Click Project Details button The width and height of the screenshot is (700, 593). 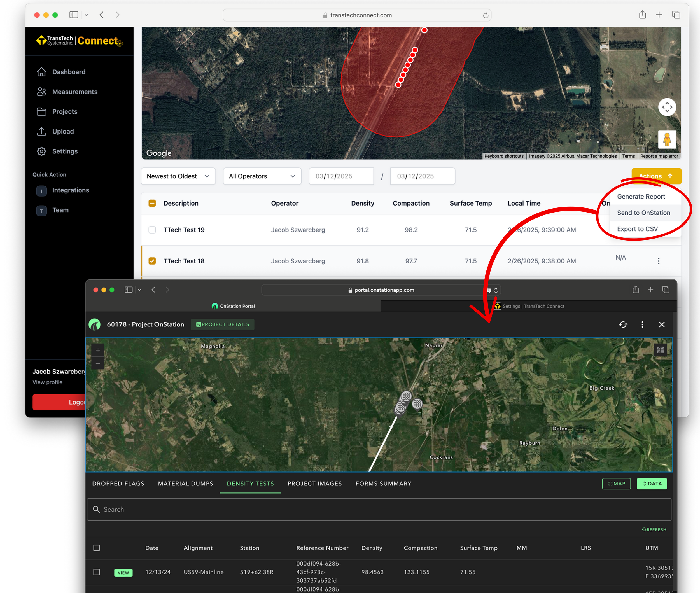coord(223,324)
